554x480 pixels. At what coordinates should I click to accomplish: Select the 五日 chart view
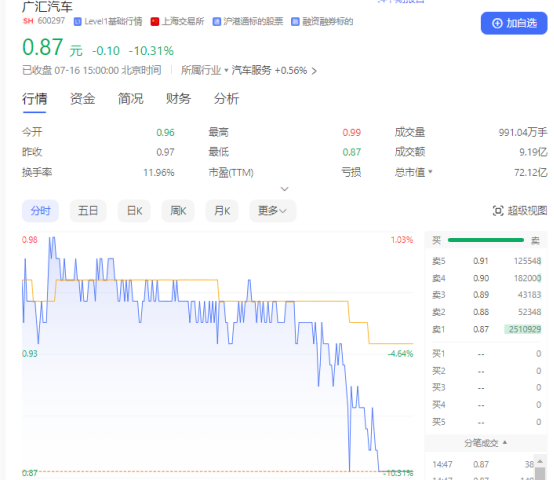click(88, 211)
